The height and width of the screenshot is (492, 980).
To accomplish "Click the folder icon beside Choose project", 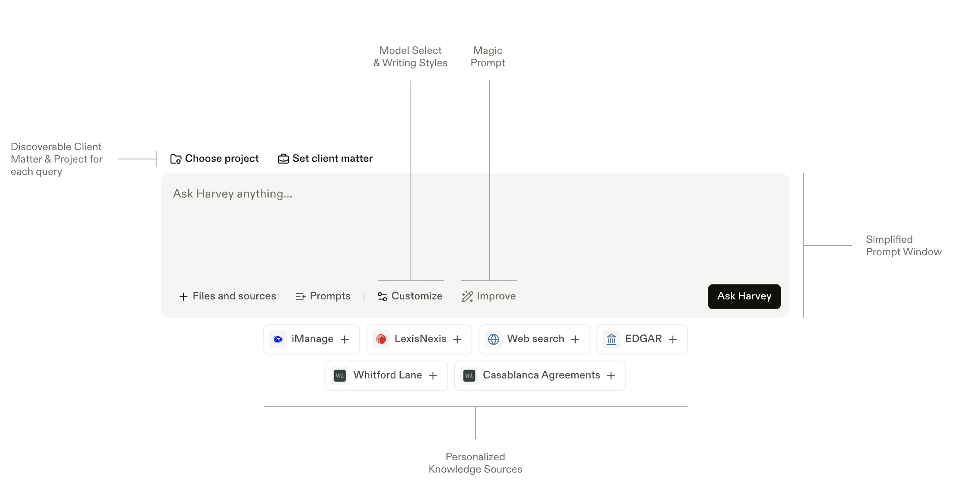I will tap(175, 158).
